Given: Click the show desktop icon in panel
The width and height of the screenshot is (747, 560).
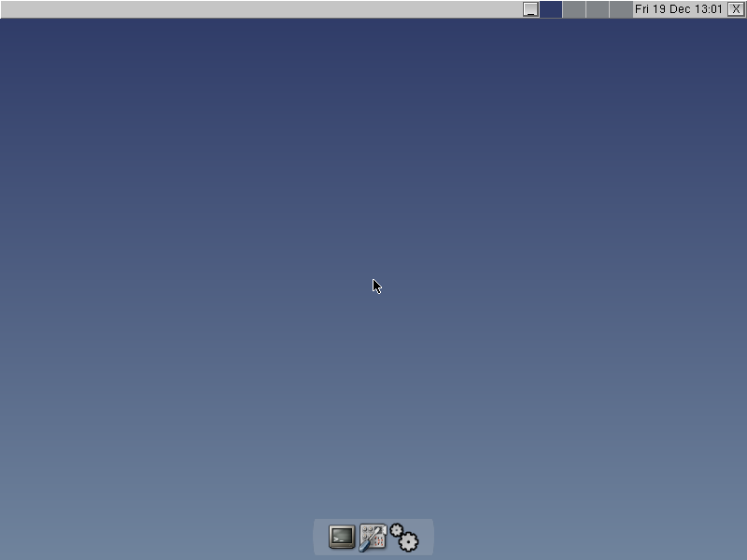Looking at the screenshot, I should [530, 9].
